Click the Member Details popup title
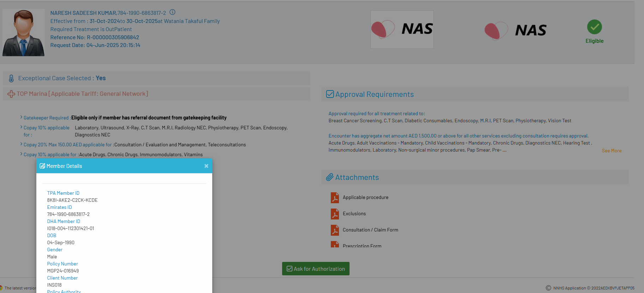 [64, 166]
